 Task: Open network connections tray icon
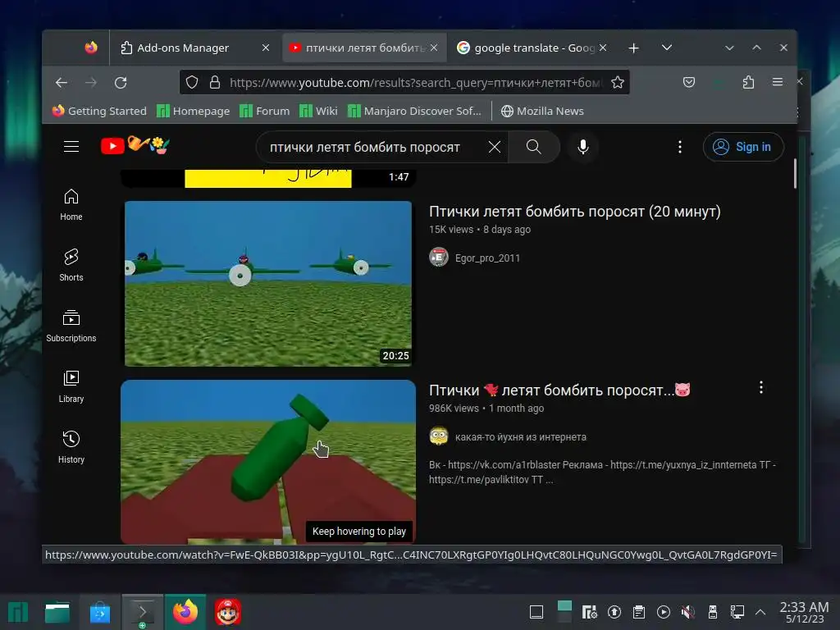(737, 612)
